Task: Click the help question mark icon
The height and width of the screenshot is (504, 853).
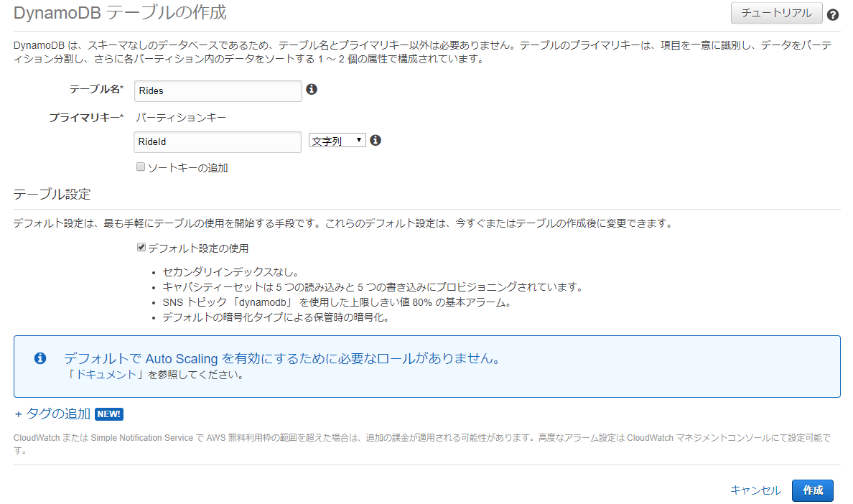Action: pyautogui.click(x=833, y=14)
